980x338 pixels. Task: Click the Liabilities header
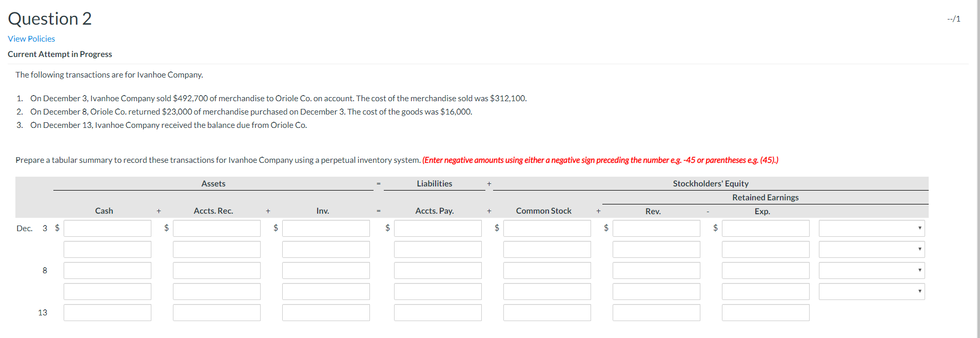click(x=435, y=183)
